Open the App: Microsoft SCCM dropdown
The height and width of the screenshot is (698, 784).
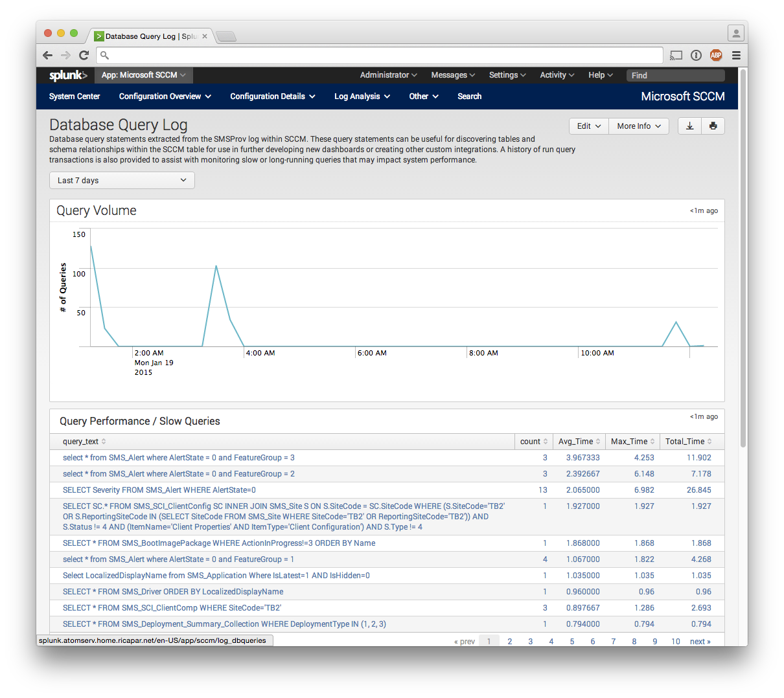tap(144, 75)
